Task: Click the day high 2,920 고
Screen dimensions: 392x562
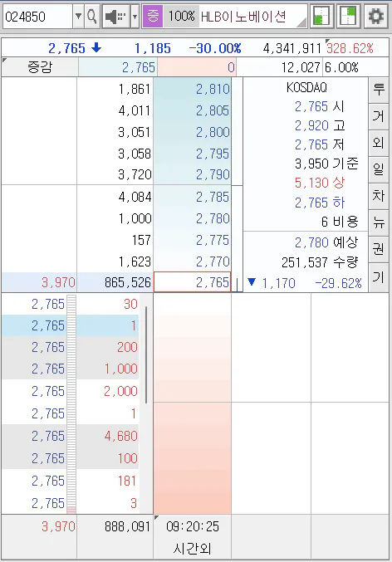Action: tap(320, 125)
